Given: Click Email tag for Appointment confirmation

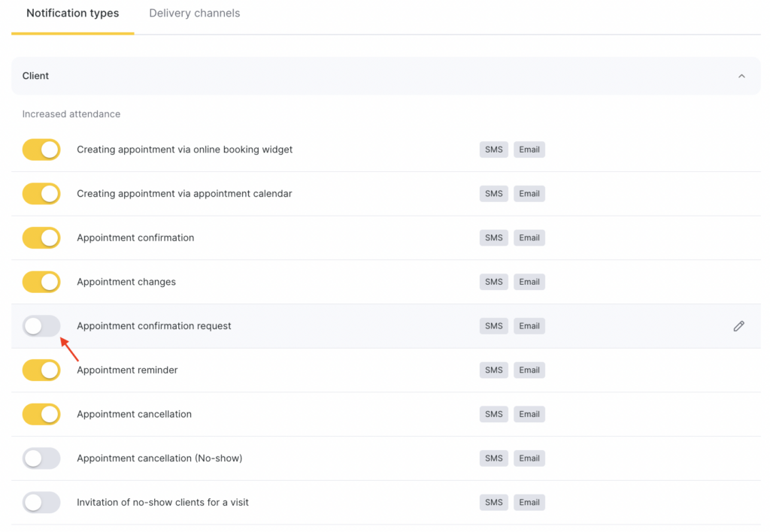Looking at the screenshot, I should (x=529, y=238).
